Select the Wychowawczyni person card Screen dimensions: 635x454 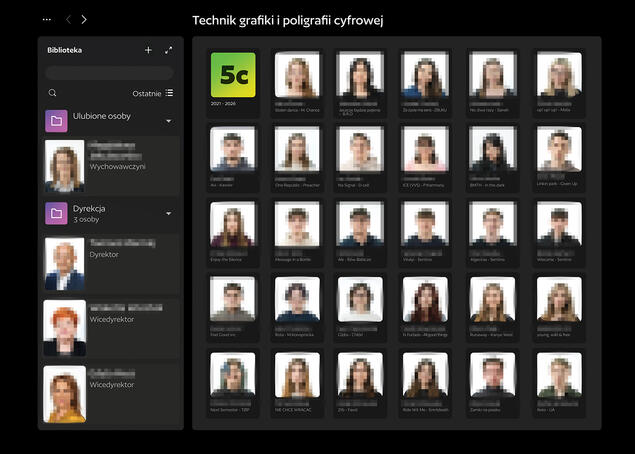(x=111, y=166)
